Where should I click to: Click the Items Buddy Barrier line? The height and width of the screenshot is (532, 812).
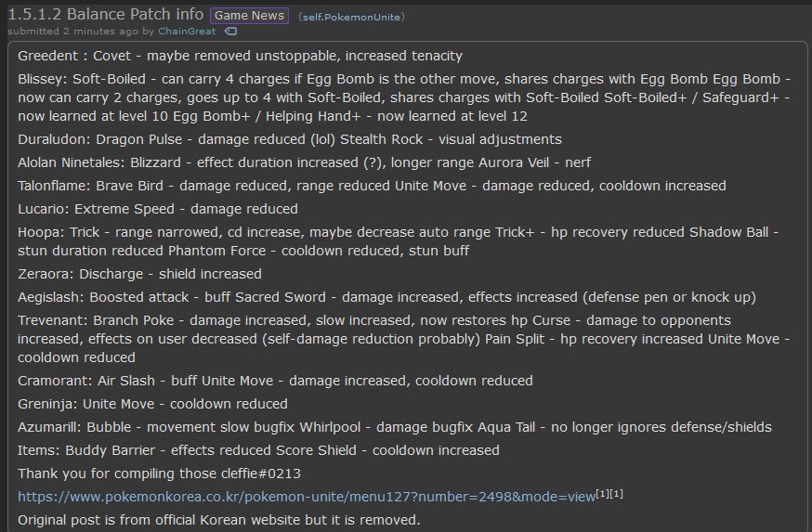[x=258, y=450]
